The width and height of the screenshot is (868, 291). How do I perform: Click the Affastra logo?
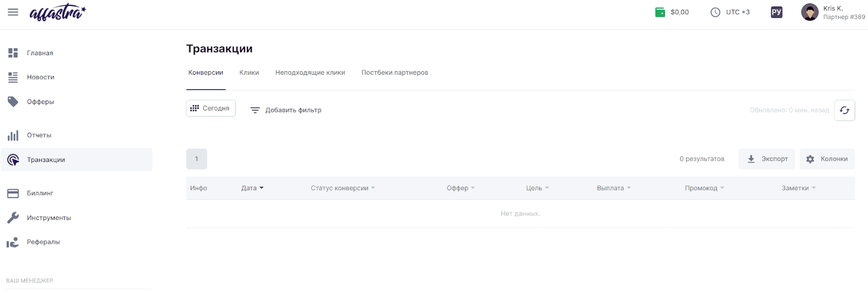point(58,12)
